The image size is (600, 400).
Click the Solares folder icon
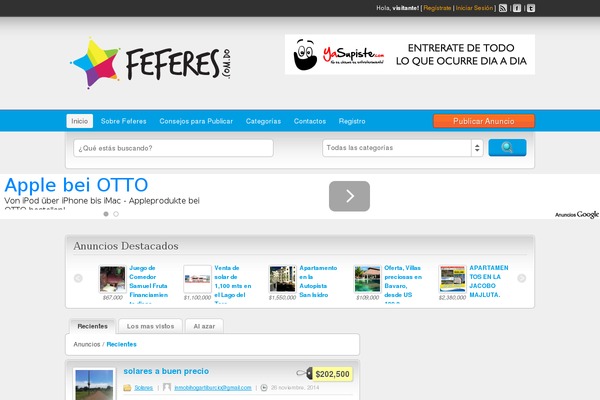tap(127, 388)
